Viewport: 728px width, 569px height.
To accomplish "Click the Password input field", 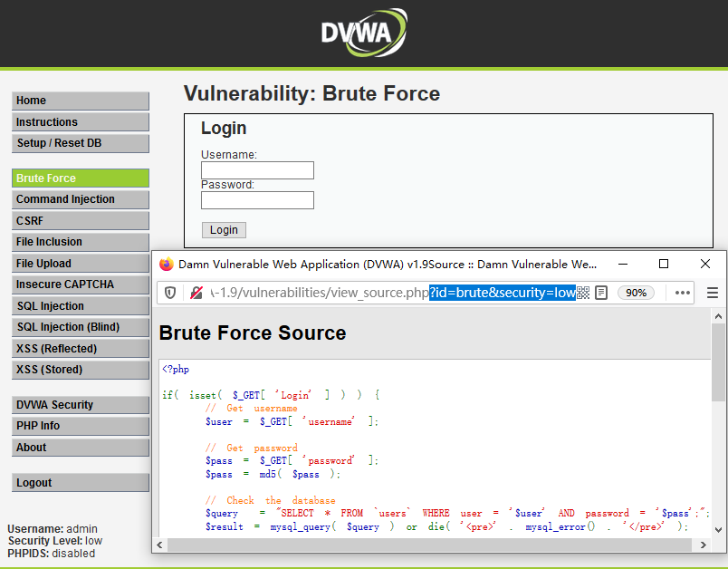I will pos(257,200).
